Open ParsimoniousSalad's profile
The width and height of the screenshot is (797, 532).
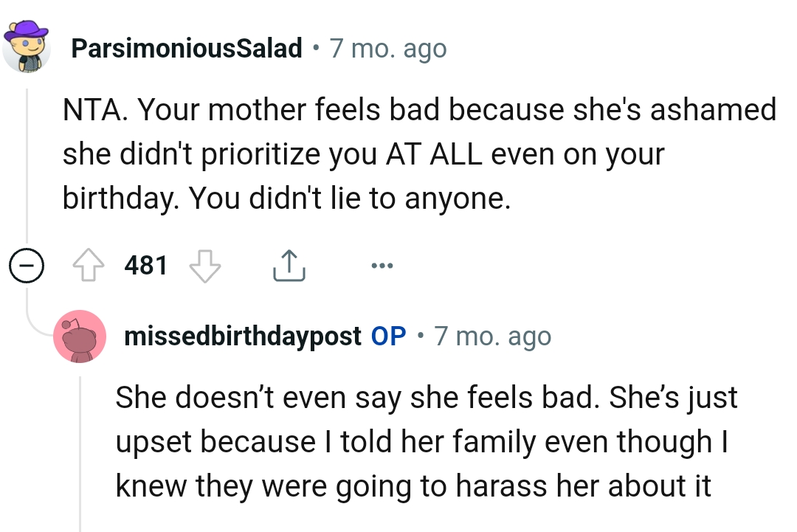tap(186, 47)
